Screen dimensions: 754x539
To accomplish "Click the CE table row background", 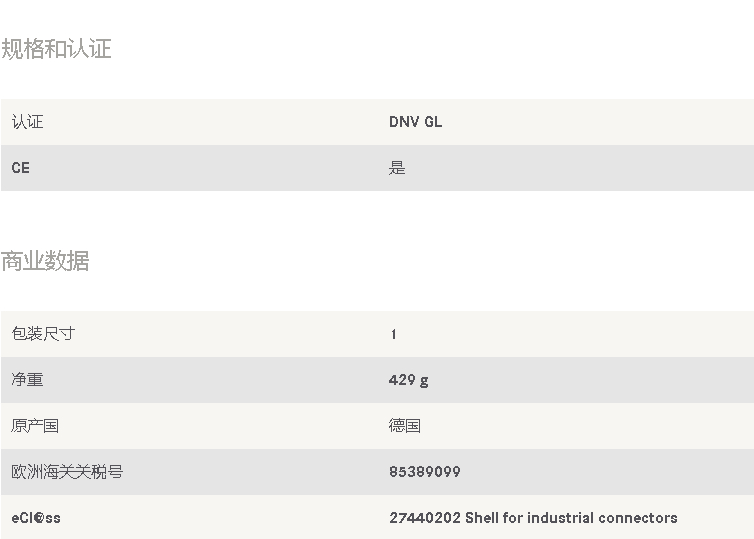I will click(x=377, y=168).
